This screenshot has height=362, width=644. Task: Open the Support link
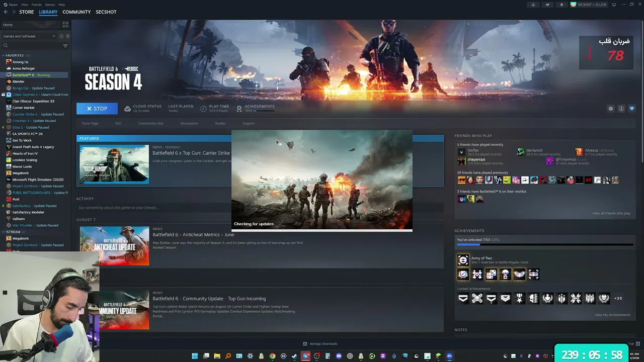coord(249,123)
